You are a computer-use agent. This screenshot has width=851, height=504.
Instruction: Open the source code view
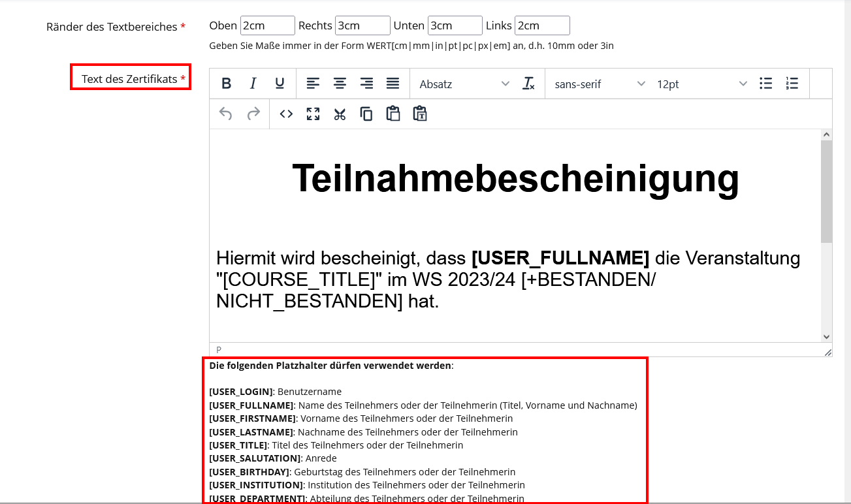pos(286,114)
